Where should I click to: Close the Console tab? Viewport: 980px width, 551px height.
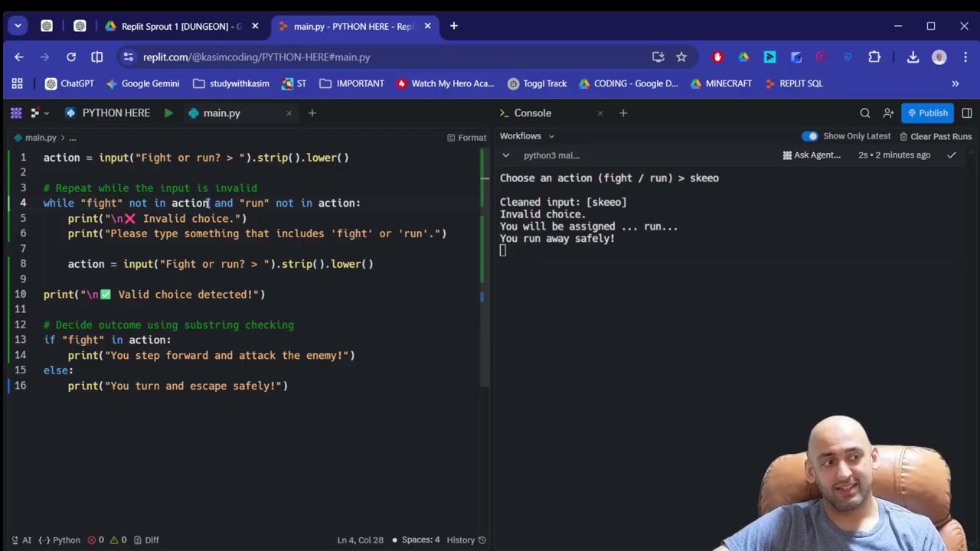[600, 113]
